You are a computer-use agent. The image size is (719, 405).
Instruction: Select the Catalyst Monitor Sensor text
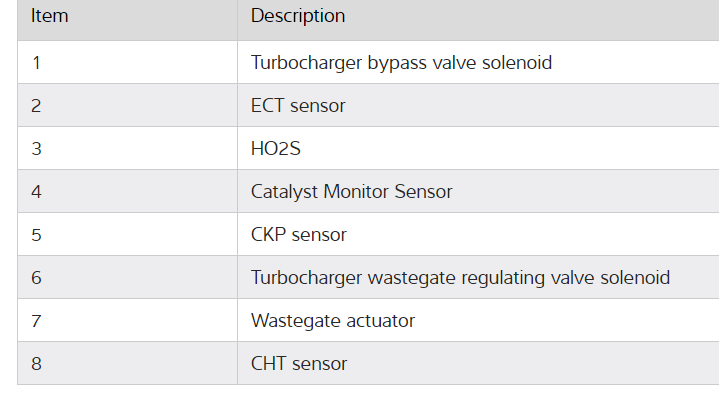[x=351, y=192]
